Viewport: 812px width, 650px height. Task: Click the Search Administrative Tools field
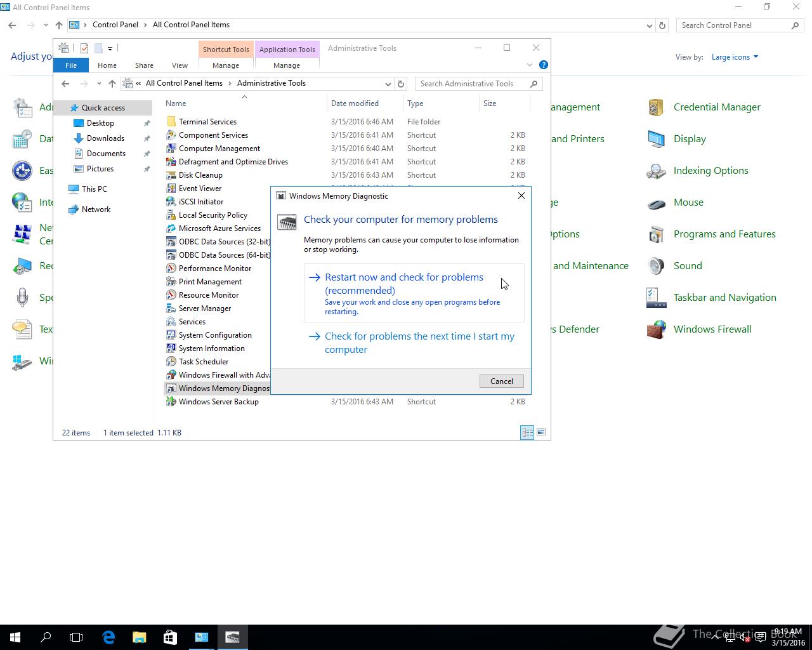pyautogui.click(x=478, y=84)
